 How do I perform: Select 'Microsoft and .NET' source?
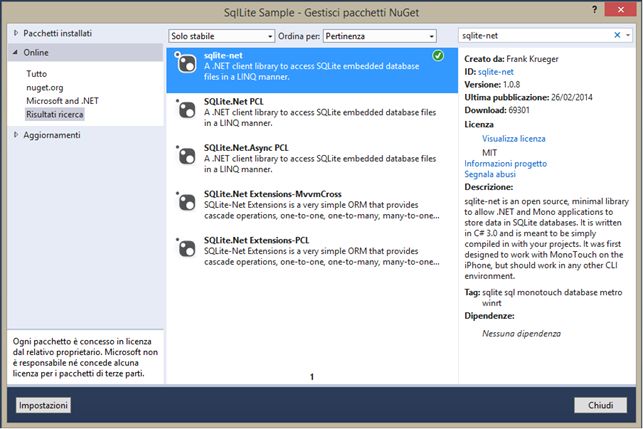(x=64, y=101)
